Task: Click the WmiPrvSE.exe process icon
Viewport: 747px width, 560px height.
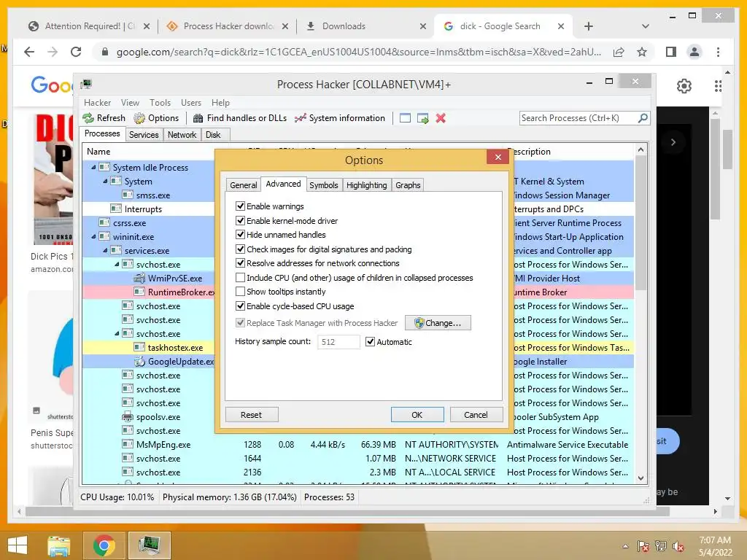Action: pos(139,278)
